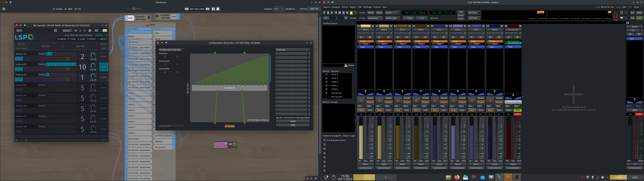Open the Superposé record mode dropdown
This screenshot has width=644, height=181.
[x=375, y=18]
